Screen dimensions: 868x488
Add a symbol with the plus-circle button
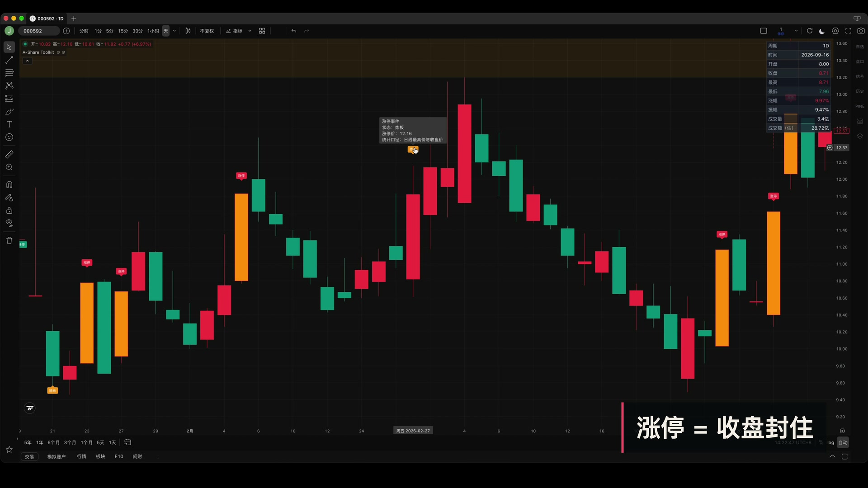66,31
